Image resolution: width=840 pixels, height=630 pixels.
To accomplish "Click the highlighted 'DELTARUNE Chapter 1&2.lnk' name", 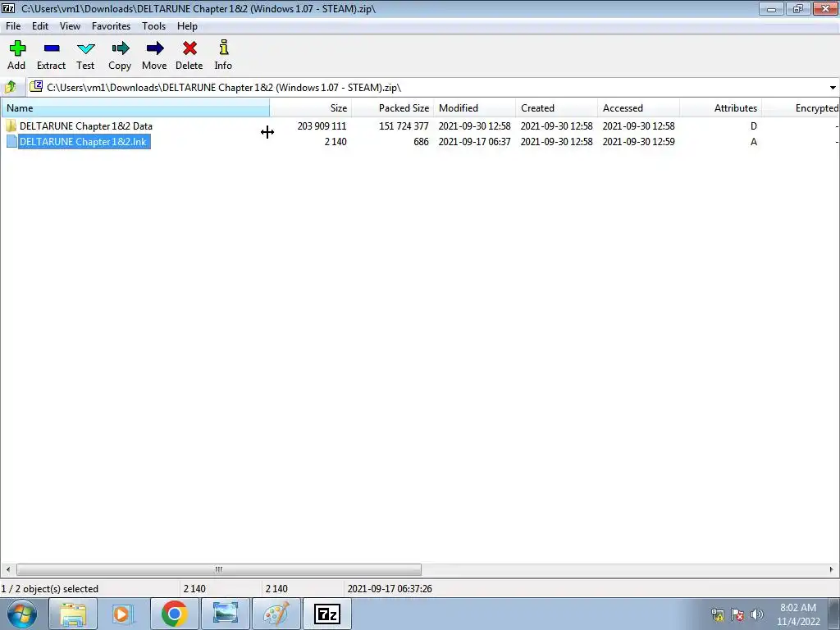I will [83, 141].
